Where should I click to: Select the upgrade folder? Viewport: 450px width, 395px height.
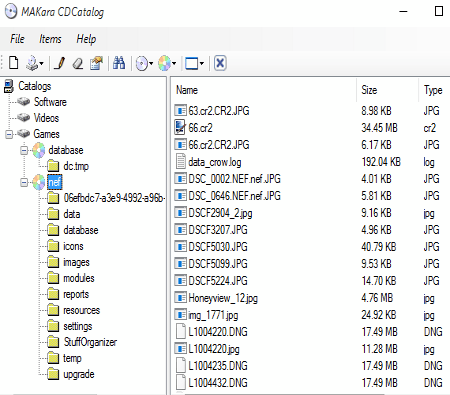tap(79, 374)
